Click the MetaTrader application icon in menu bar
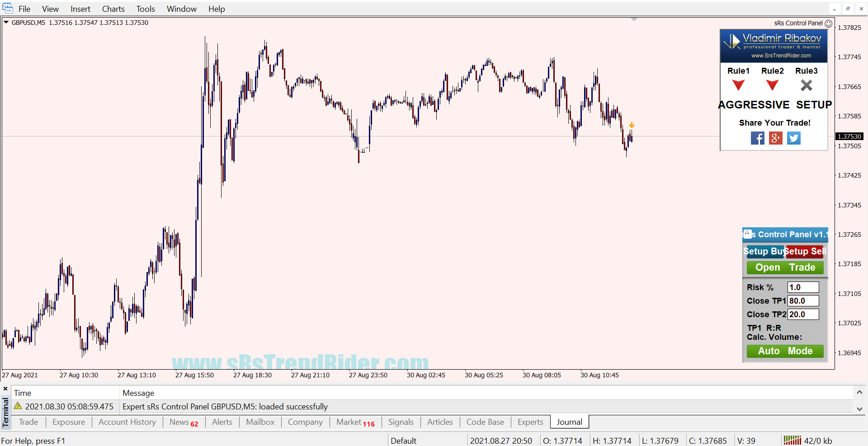The image size is (868, 446). point(8,9)
